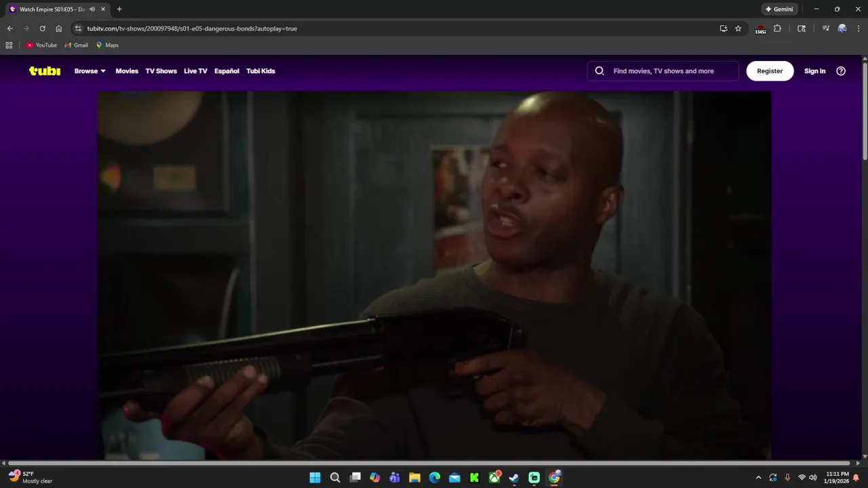Open Tubi Kids

tap(260, 71)
